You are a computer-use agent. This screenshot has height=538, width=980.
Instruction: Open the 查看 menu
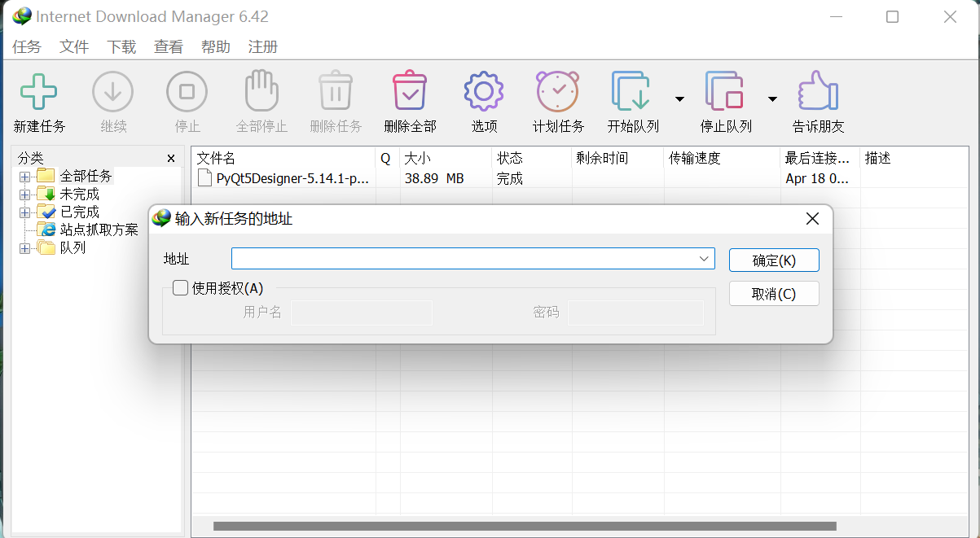(169, 47)
